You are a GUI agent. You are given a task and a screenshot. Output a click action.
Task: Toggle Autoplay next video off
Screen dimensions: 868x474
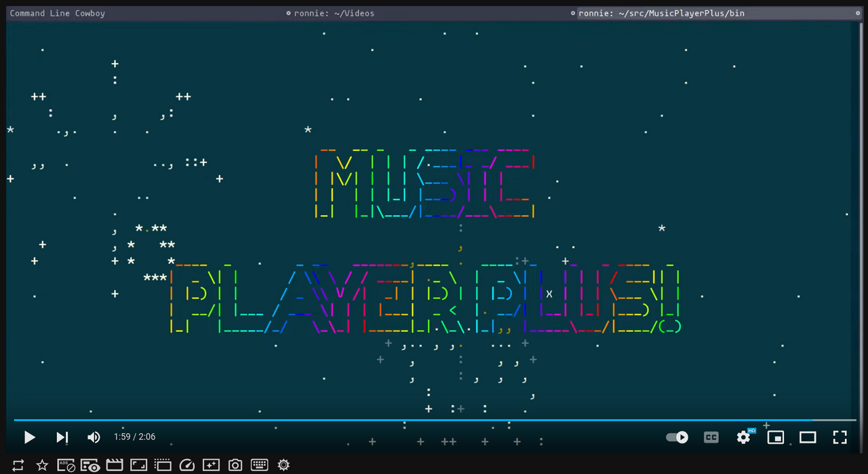[677, 437]
